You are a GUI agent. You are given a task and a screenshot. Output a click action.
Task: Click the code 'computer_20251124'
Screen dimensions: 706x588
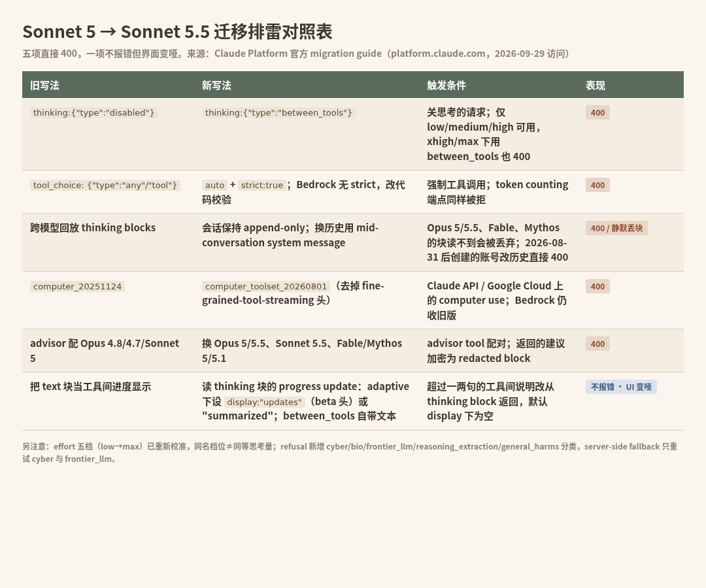(77, 287)
